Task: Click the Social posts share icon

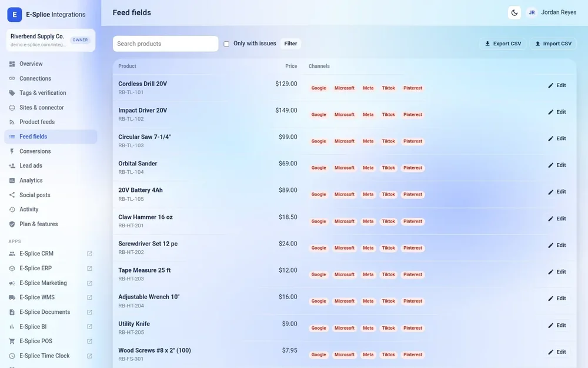Action: [12, 195]
